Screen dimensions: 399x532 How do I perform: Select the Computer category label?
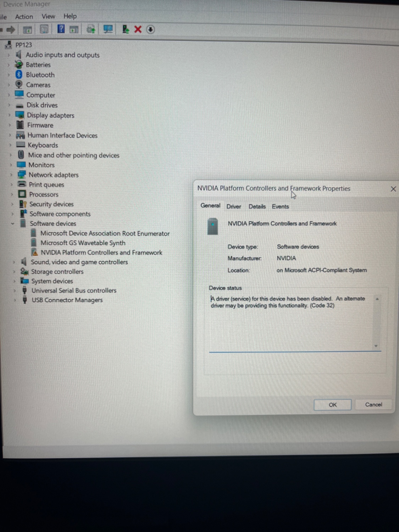(x=41, y=95)
